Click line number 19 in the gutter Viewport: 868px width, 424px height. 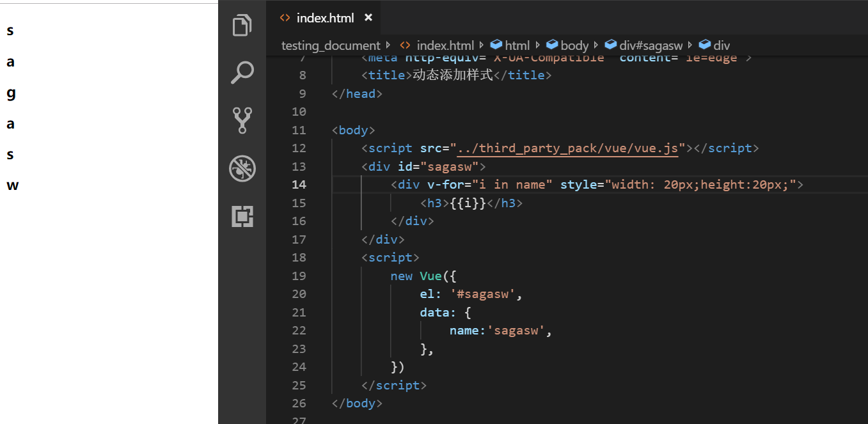point(299,276)
